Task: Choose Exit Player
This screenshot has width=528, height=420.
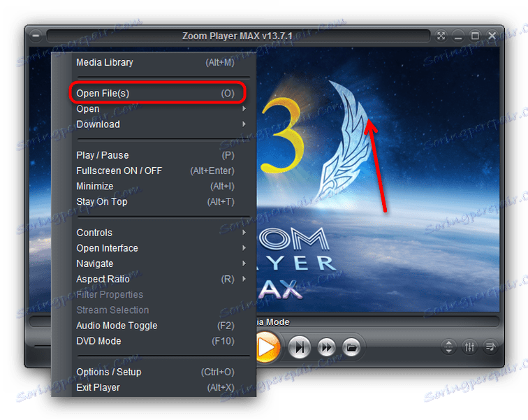Action: [155, 388]
